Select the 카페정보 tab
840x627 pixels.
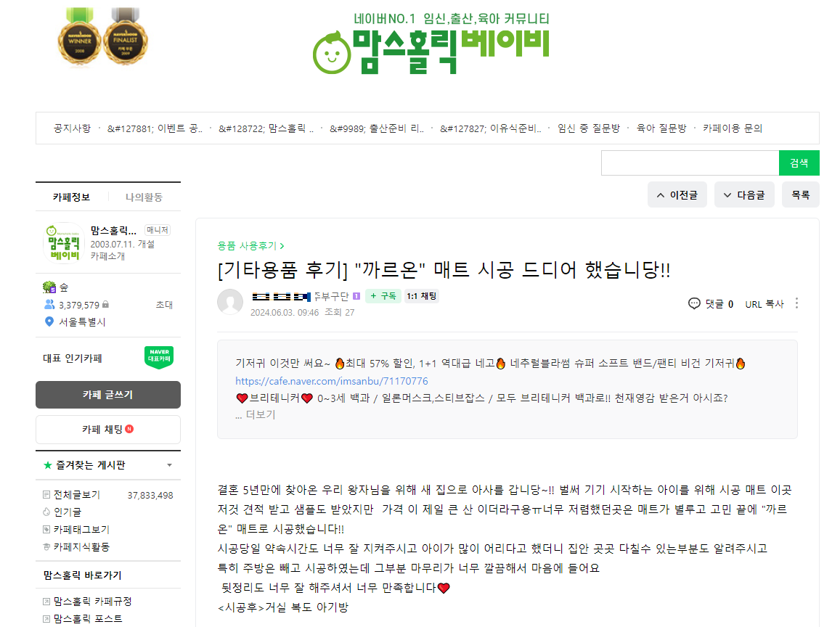[71, 197]
